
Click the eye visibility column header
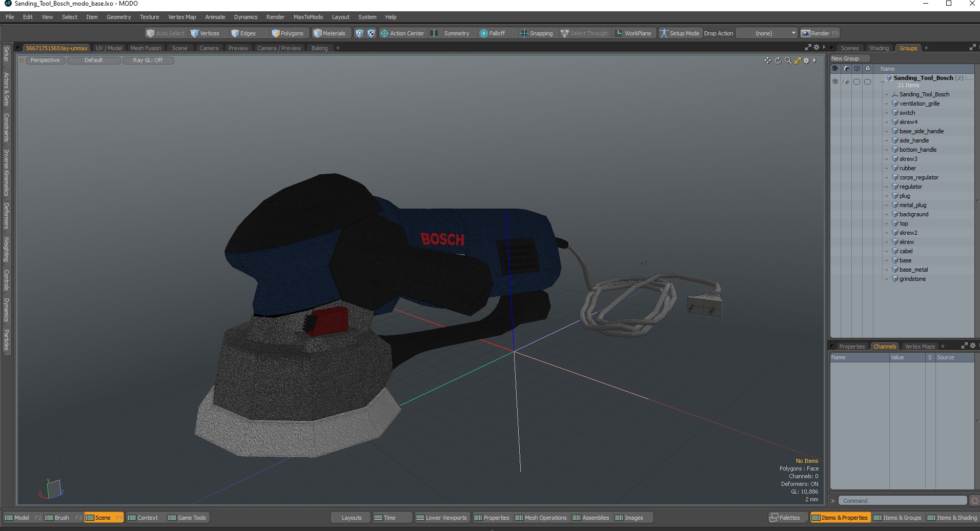coord(835,69)
